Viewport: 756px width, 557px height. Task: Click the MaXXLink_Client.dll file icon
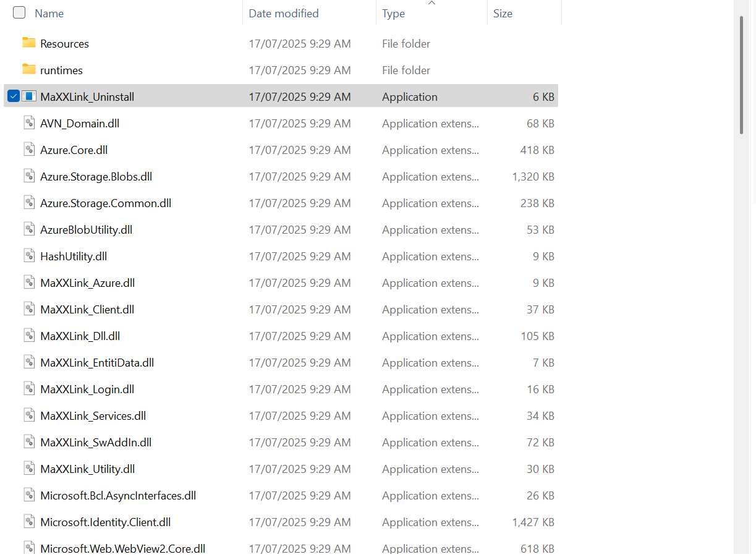[x=29, y=309]
